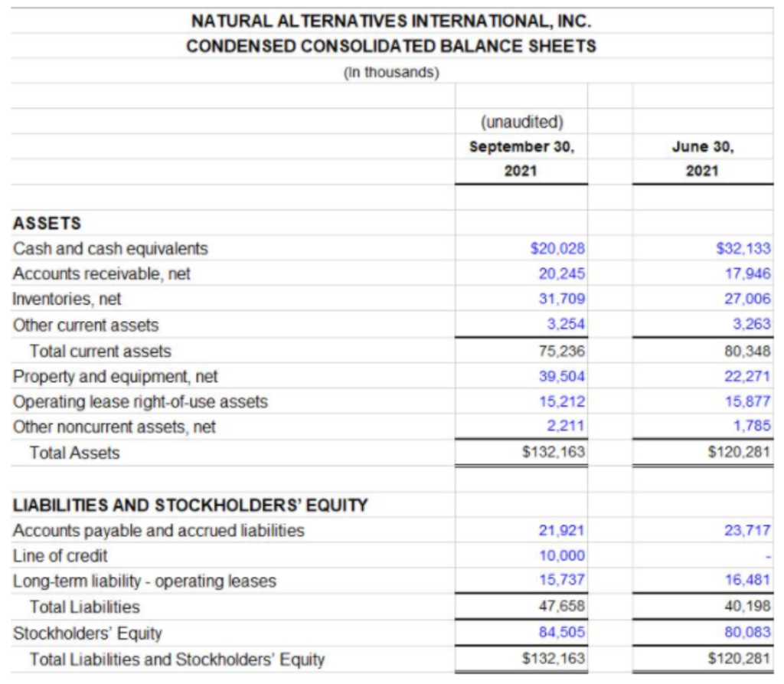The height and width of the screenshot is (684, 784).
Task: Select long-term lease liability value 16,481
Action: [747, 580]
